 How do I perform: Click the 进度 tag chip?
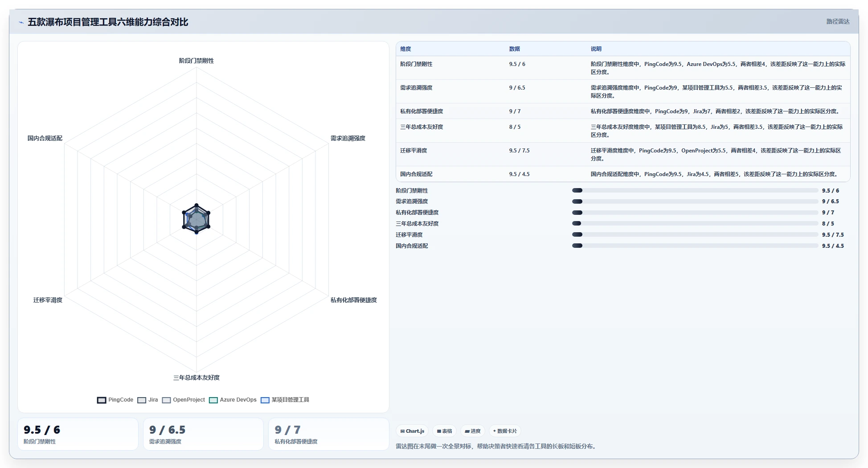[472, 431]
